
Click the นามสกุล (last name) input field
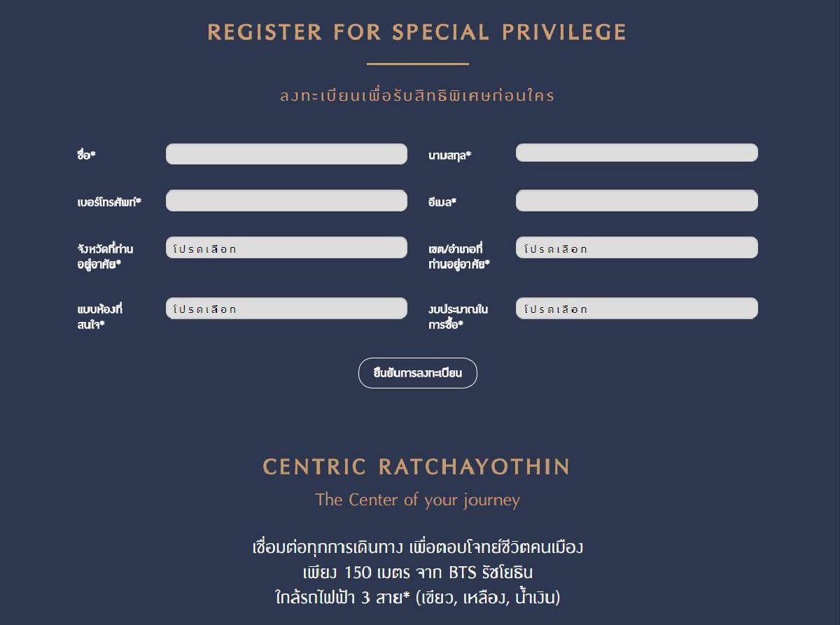click(636, 153)
